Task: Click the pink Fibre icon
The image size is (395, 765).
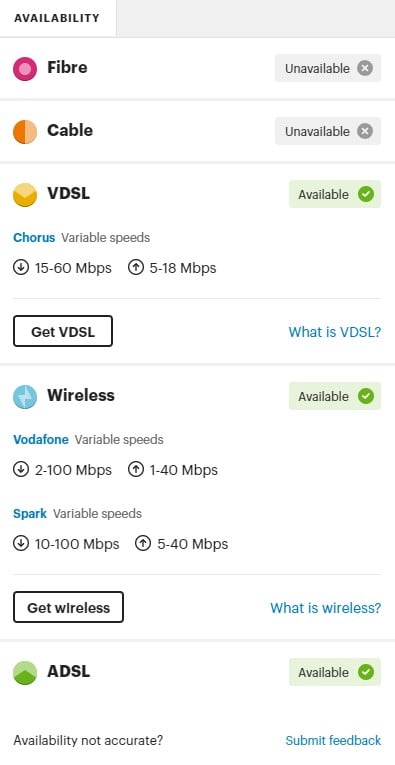Action: (25, 69)
